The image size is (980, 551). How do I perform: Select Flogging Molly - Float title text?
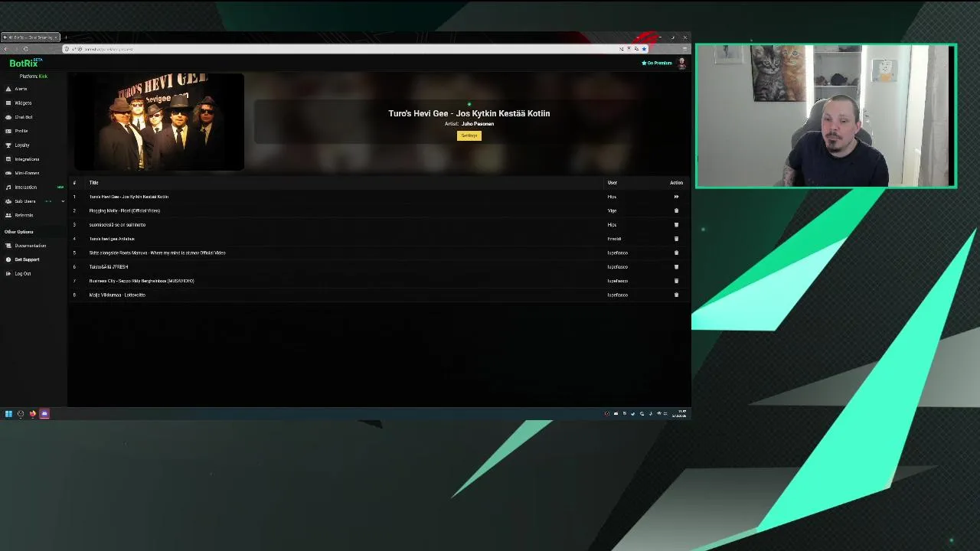tap(124, 210)
